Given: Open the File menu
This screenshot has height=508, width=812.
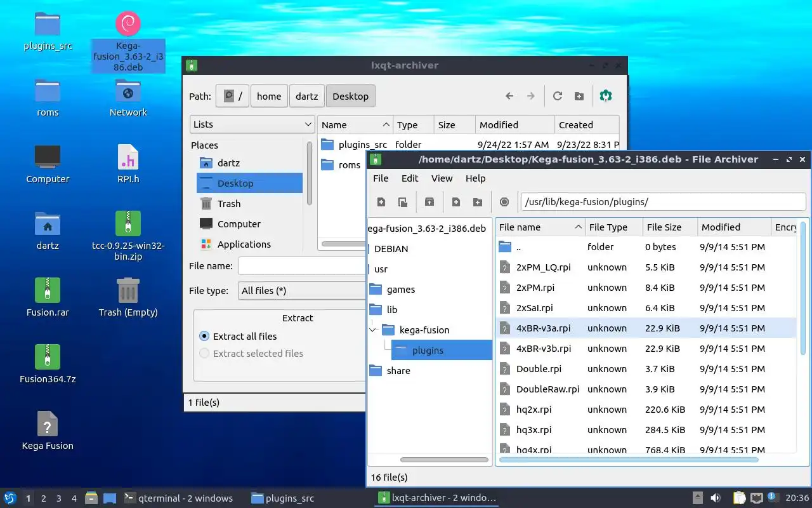Looking at the screenshot, I should click(381, 178).
